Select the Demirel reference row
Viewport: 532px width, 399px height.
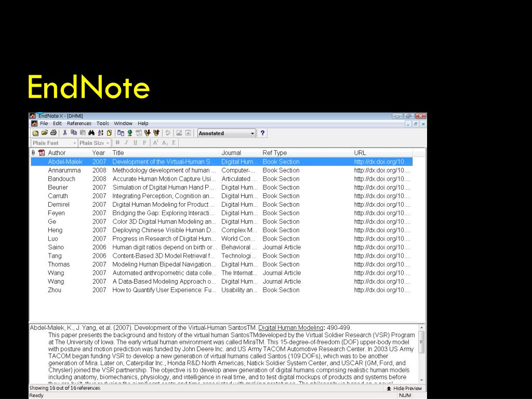pyautogui.click(x=221, y=205)
